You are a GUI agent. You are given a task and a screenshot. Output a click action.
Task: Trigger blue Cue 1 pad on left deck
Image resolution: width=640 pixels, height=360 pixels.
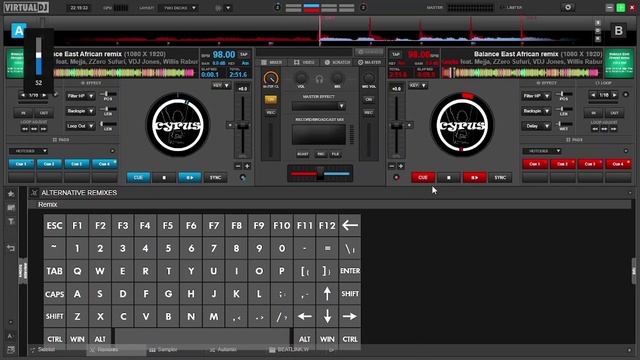tap(21, 164)
